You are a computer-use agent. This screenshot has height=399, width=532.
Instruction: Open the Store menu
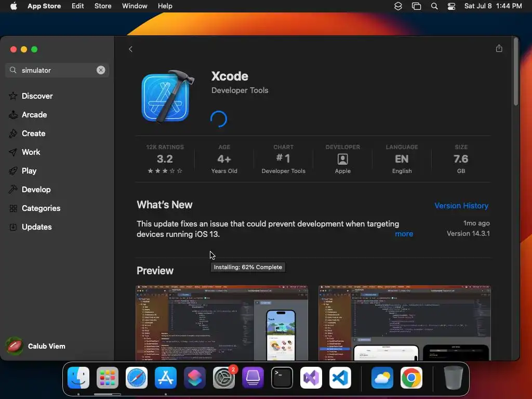point(103,6)
